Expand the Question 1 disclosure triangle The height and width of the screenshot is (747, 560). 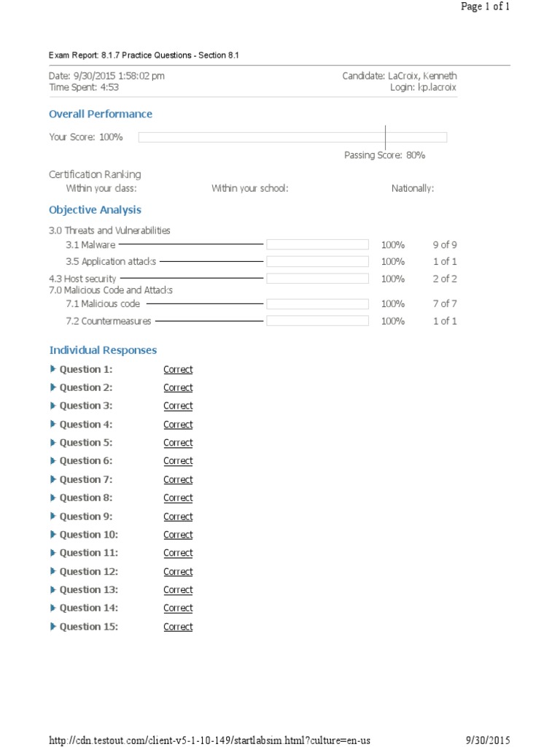(52, 368)
